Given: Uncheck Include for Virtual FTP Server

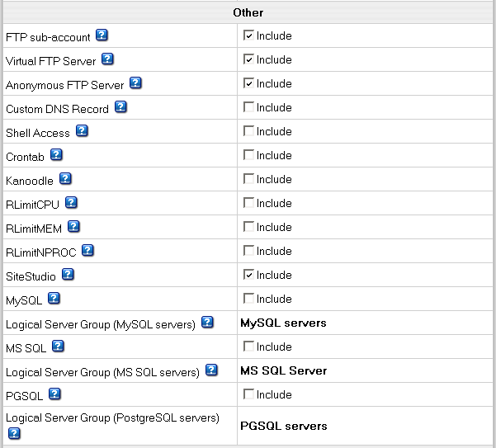Looking at the screenshot, I should coord(248,59).
